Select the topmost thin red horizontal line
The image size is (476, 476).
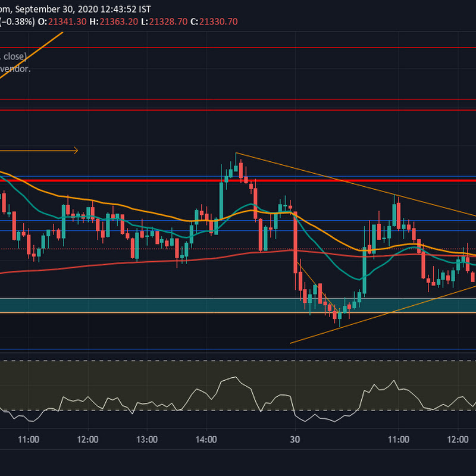238,48
